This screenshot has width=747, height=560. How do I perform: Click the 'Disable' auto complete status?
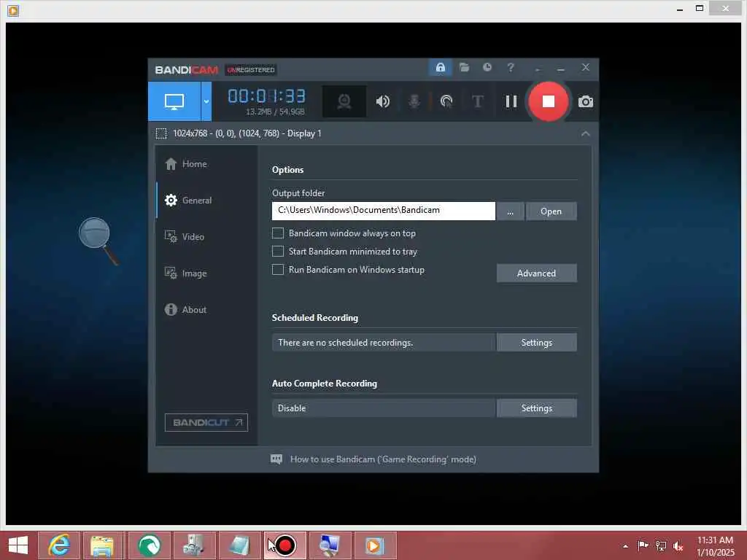click(x=292, y=408)
